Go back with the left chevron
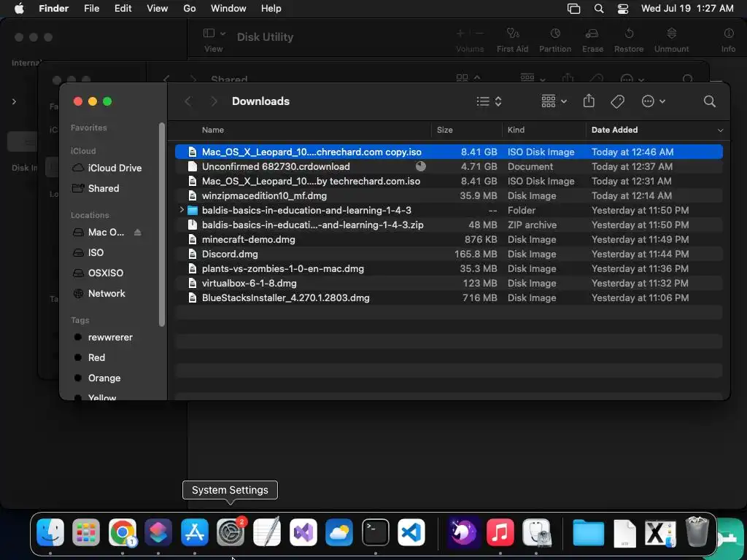The height and width of the screenshot is (560, 747). pos(188,101)
